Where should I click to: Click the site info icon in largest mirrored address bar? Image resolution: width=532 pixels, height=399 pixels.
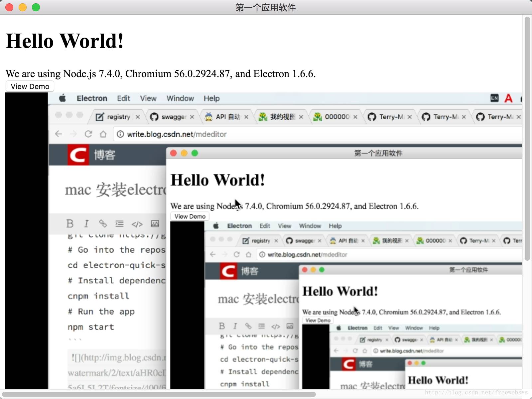click(x=120, y=134)
